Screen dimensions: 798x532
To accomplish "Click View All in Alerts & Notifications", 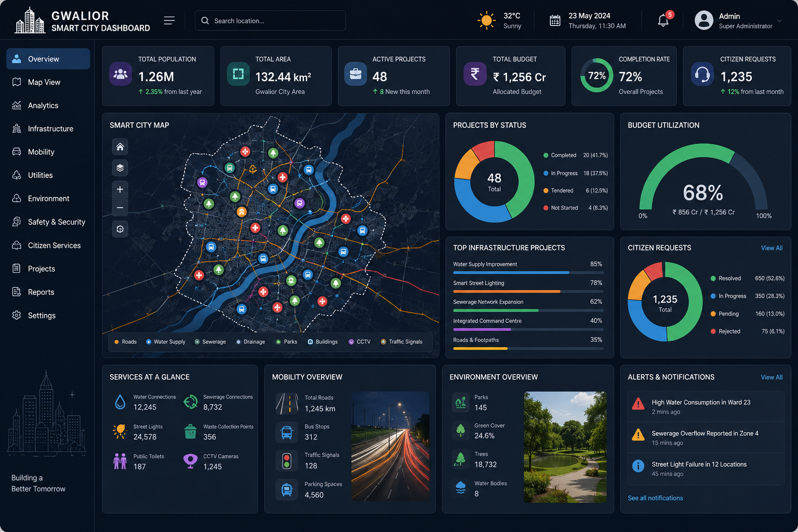I will (772, 377).
